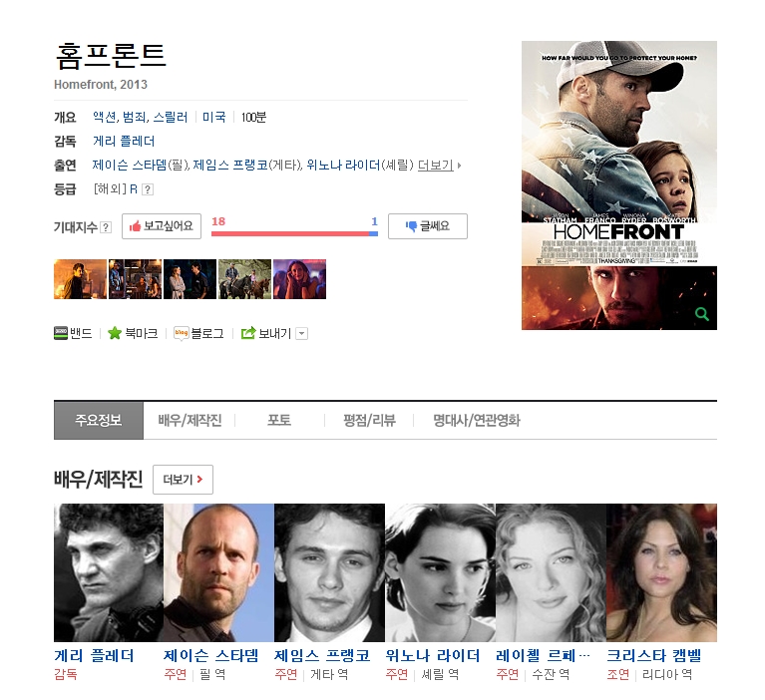Open the 평점/리뷰 tab
This screenshot has width=765, height=700.
(x=369, y=420)
